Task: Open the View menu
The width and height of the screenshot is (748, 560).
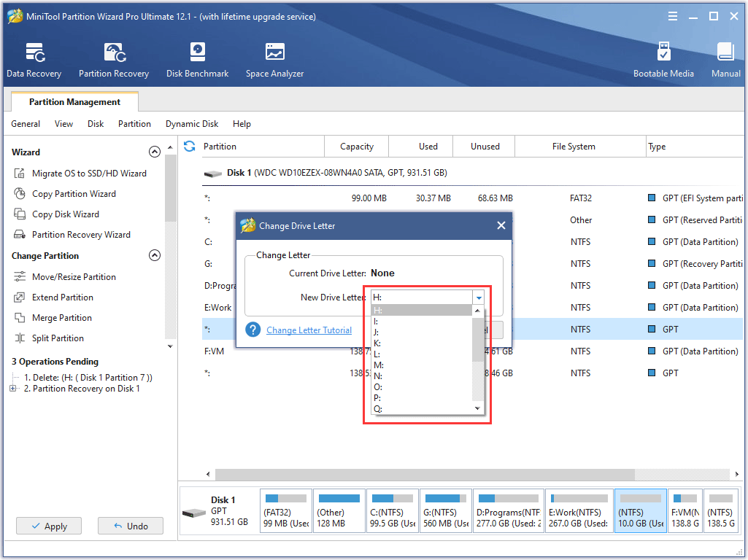Action: [63, 124]
